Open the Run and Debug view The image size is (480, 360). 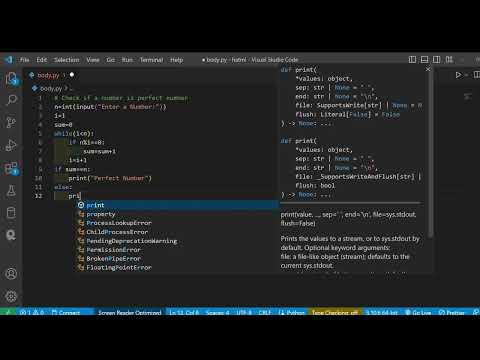click(11, 145)
